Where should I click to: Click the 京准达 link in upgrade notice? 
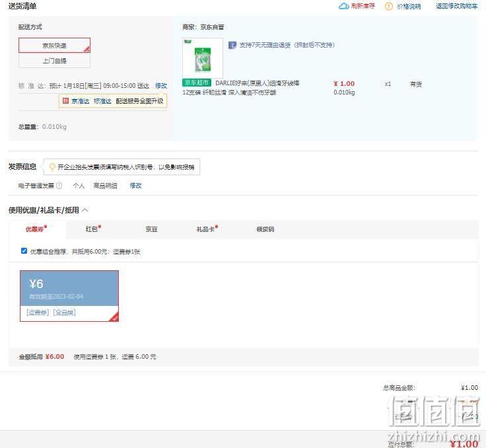point(81,101)
